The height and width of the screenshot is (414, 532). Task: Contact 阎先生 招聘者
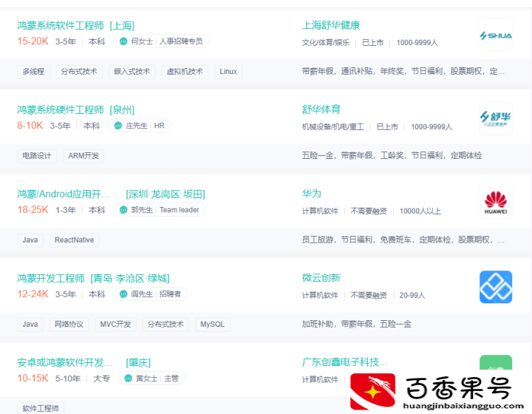coord(150,294)
